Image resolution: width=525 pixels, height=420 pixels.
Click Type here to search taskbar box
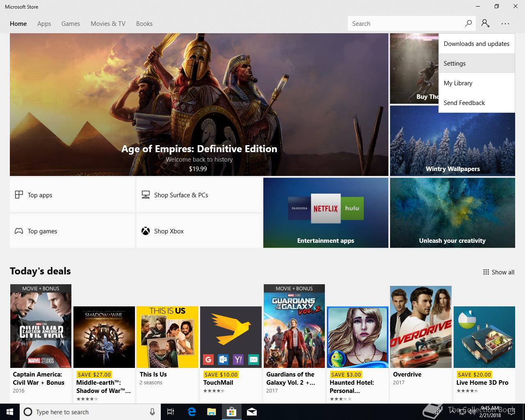[89, 412]
